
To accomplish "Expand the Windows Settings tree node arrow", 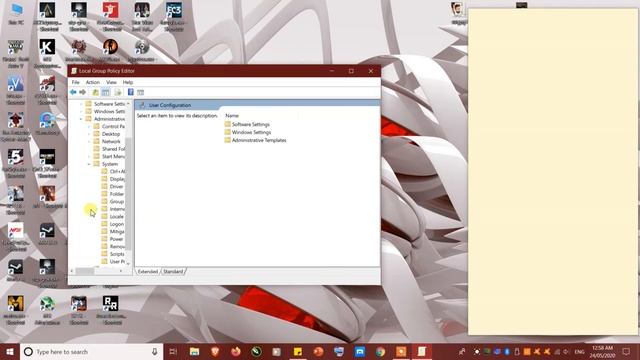I will pyautogui.click(x=81, y=111).
